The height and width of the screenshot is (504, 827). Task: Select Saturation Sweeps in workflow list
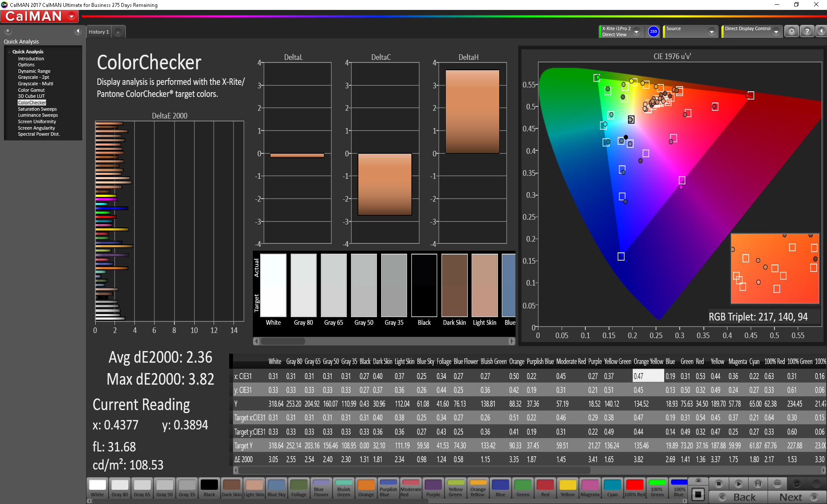tap(37, 109)
